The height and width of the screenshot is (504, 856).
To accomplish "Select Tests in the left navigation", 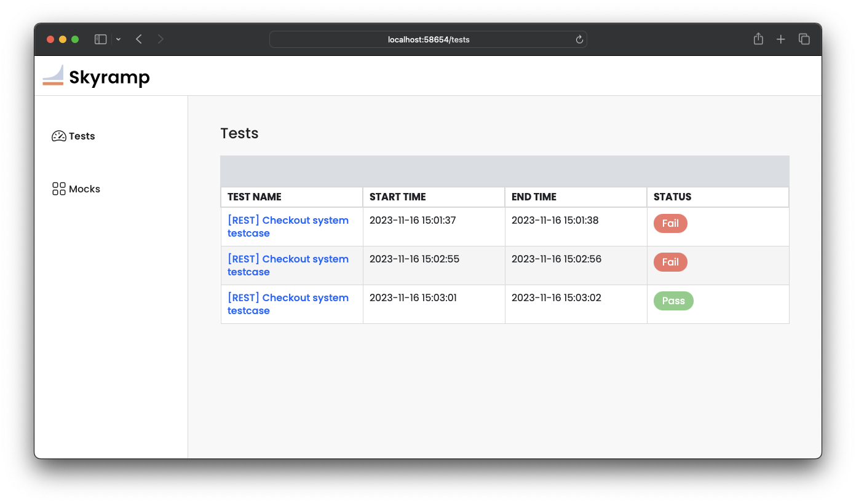I will (x=82, y=136).
